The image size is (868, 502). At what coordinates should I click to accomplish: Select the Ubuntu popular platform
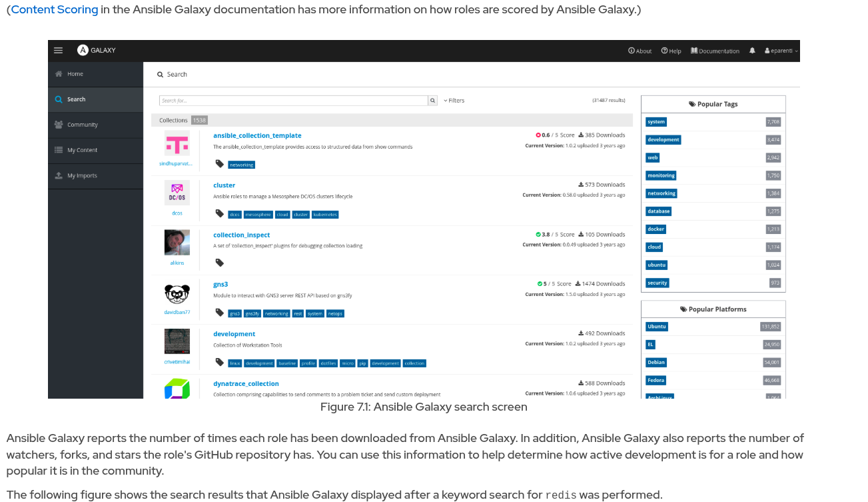(657, 327)
